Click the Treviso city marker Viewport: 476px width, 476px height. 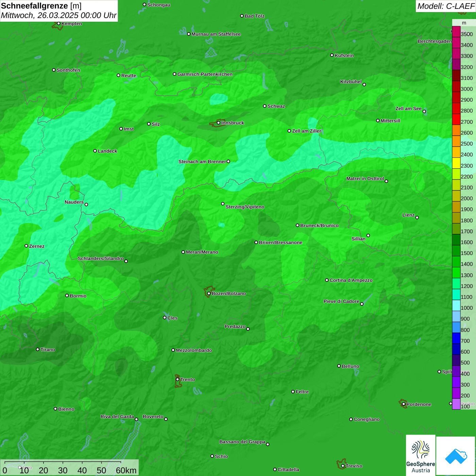point(343,466)
